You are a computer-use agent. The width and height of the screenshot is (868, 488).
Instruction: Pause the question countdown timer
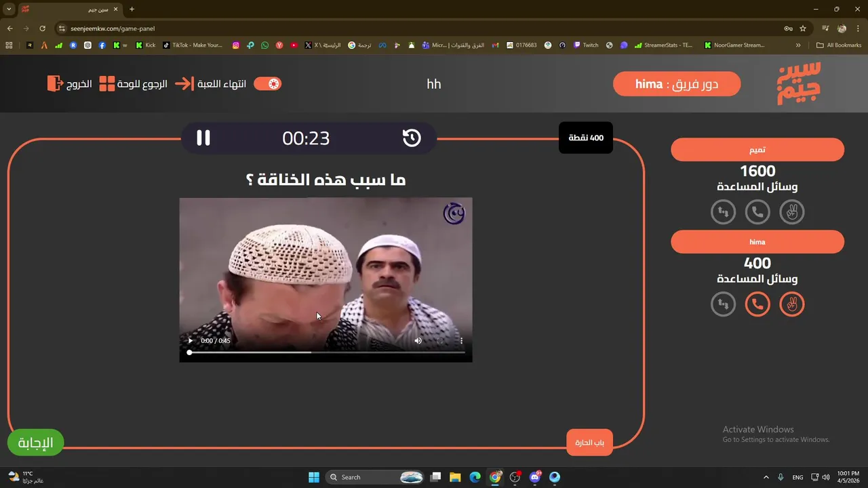203,138
